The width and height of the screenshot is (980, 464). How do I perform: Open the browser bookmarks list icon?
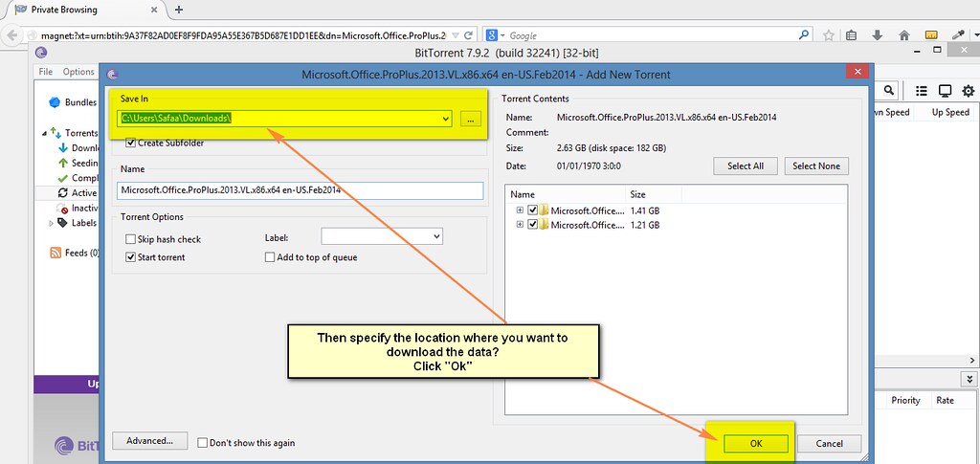click(851, 35)
